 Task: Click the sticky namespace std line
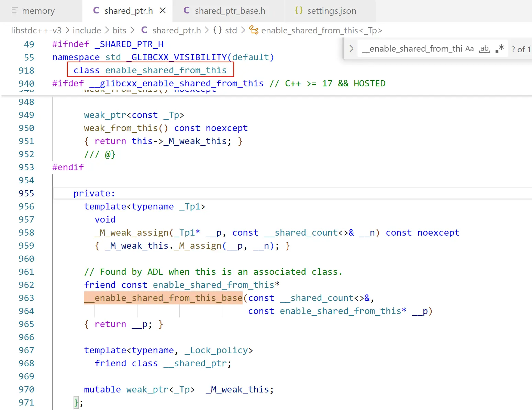tap(163, 57)
